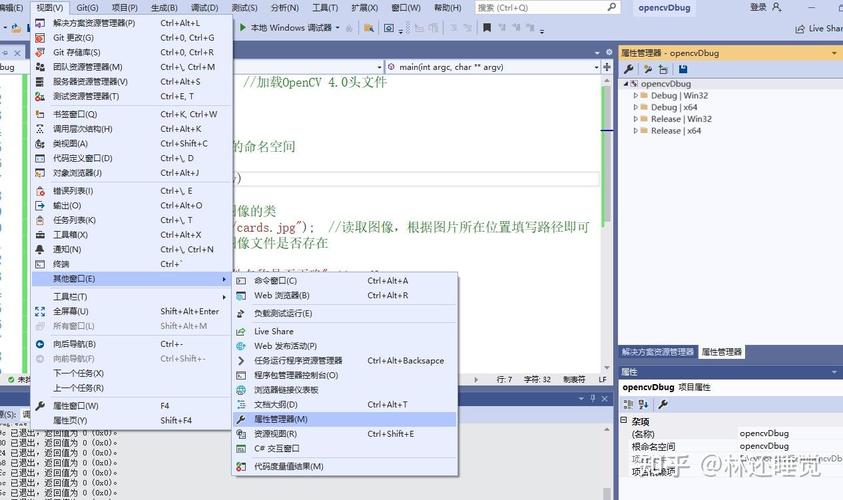Click the screenshot camera toolbar icon

point(389,28)
